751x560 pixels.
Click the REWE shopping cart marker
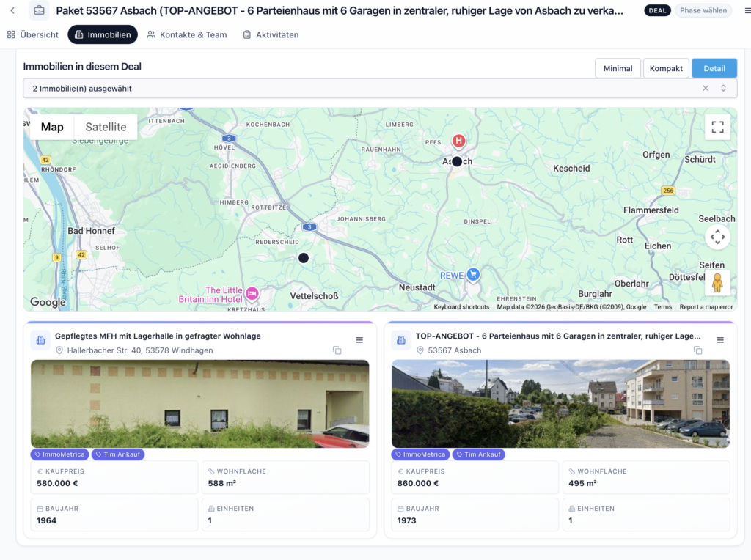click(473, 274)
